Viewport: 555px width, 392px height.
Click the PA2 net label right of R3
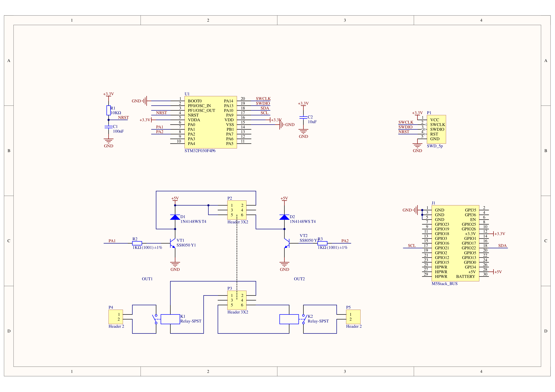[345, 241]
